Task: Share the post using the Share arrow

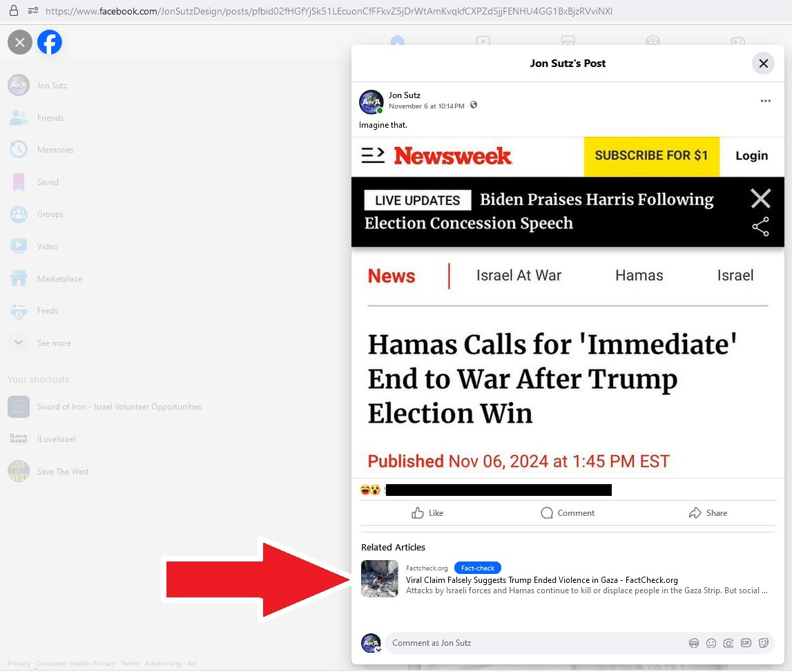Action: (708, 513)
